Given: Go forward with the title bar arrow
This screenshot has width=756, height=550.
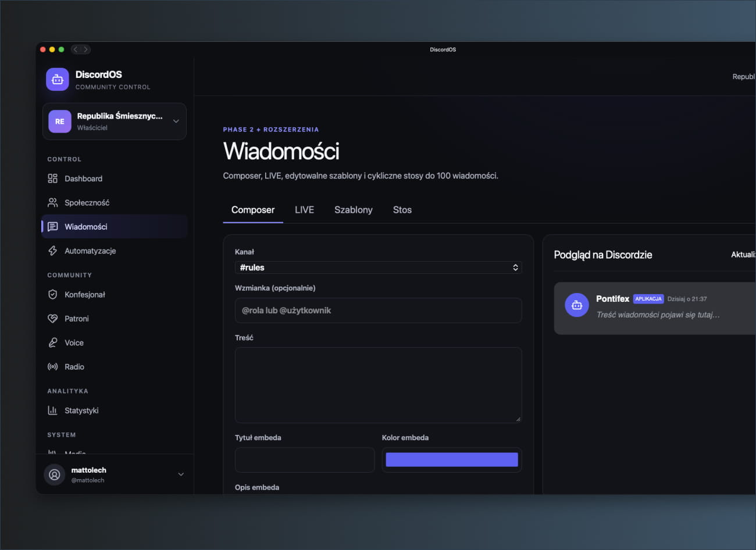Looking at the screenshot, I should pyautogui.click(x=86, y=49).
